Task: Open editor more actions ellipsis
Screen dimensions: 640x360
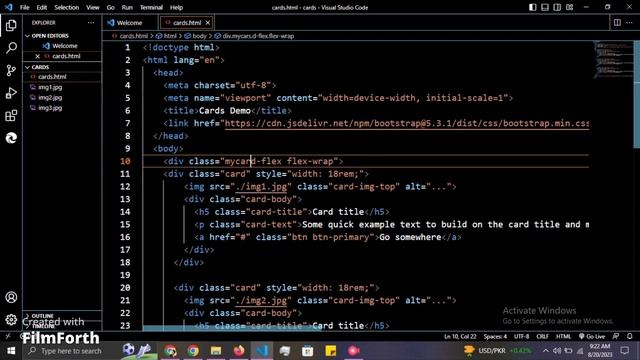Action: 629,23
